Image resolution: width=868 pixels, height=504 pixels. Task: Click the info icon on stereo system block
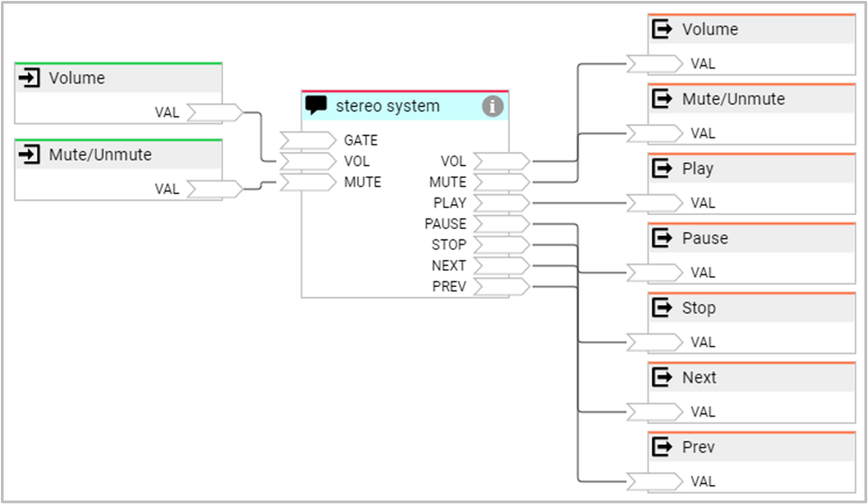493,106
